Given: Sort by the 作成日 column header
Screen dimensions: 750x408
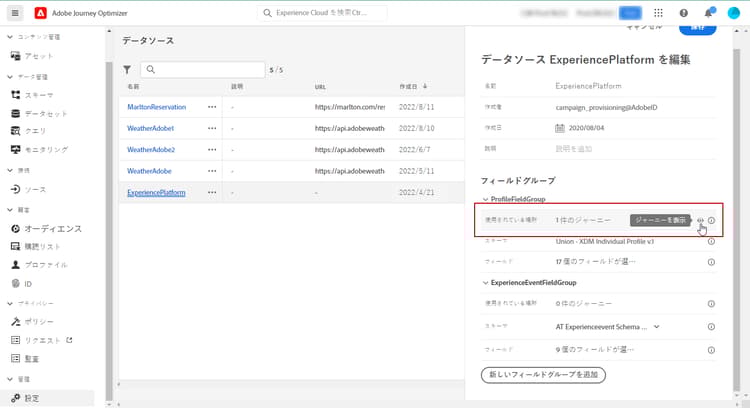Looking at the screenshot, I should pos(413,87).
